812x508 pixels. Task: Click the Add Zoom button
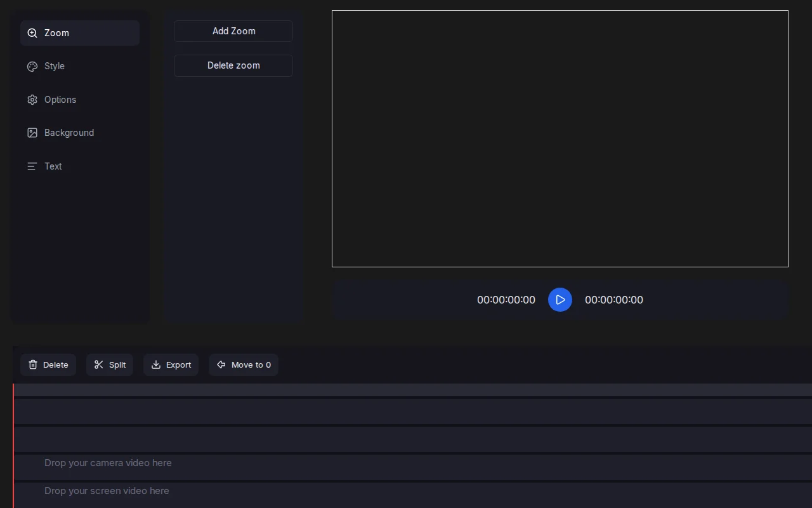tap(233, 31)
